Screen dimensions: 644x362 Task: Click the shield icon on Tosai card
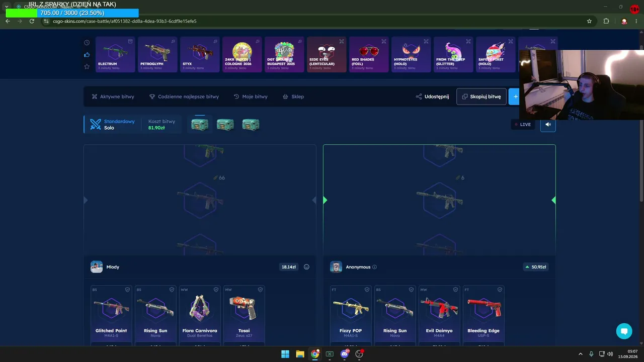pos(260,290)
